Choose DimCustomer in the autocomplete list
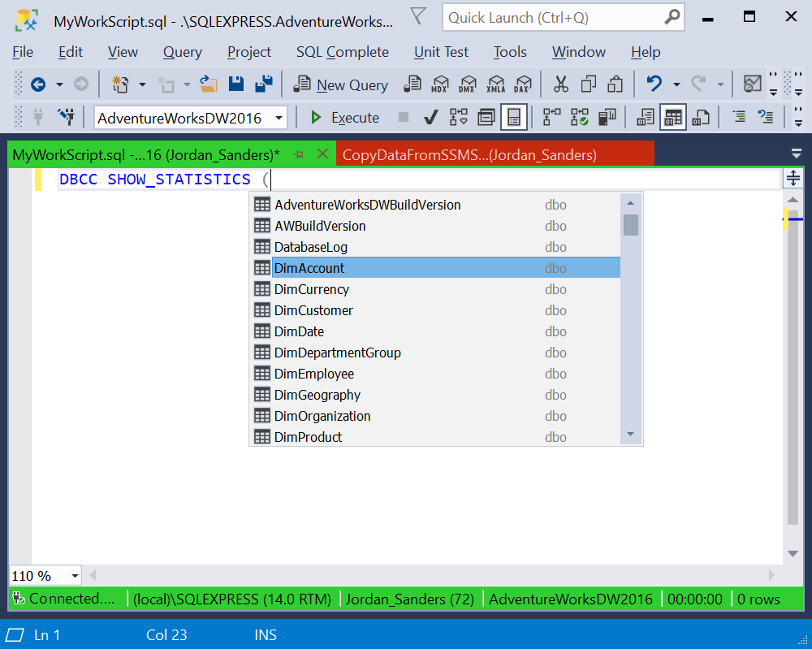 (435, 310)
